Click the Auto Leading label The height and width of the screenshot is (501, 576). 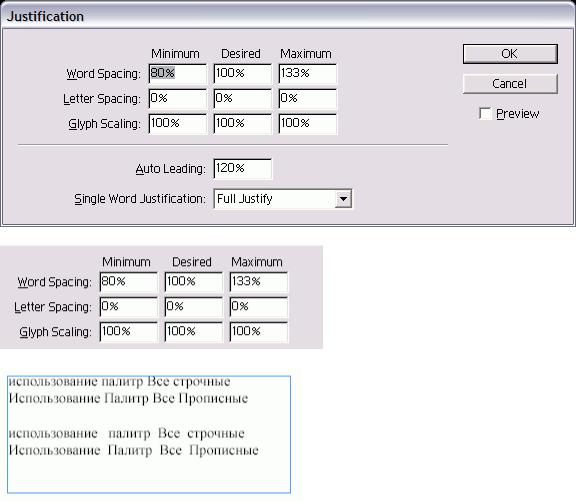click(x=170, y=169)
